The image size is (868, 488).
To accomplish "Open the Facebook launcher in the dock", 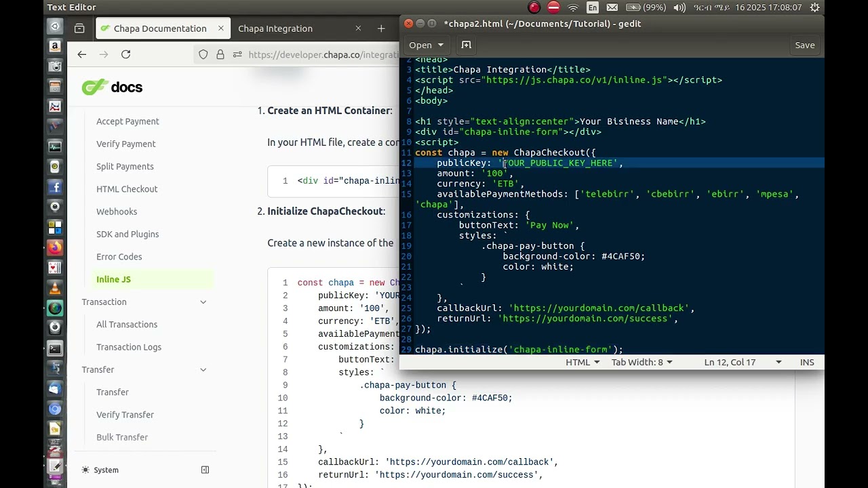I will click(x=55, y=187).
